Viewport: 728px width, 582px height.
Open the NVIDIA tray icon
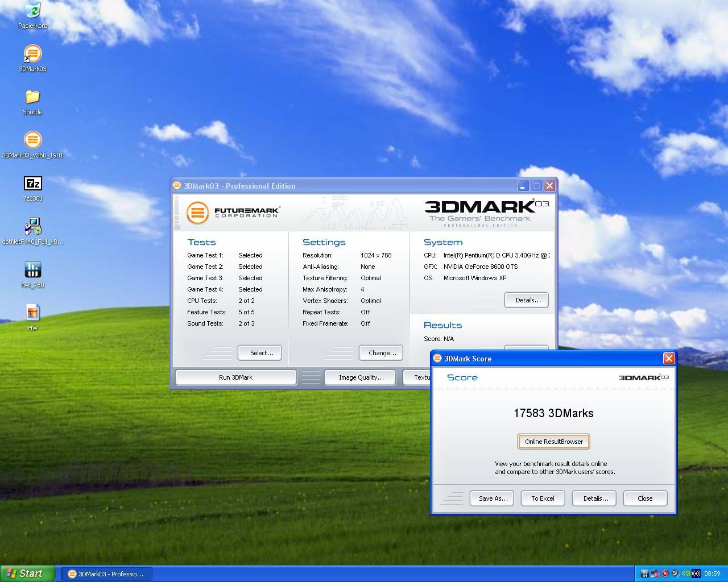tap(686, 573)
